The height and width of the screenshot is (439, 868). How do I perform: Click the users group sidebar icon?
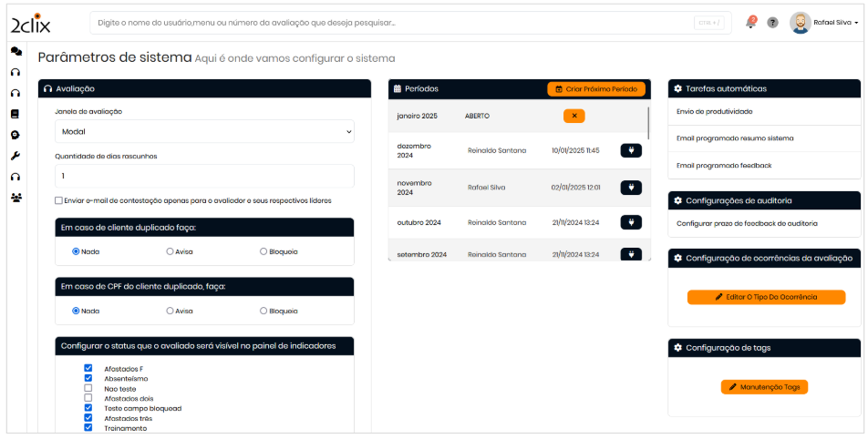[x=15, y=197]
